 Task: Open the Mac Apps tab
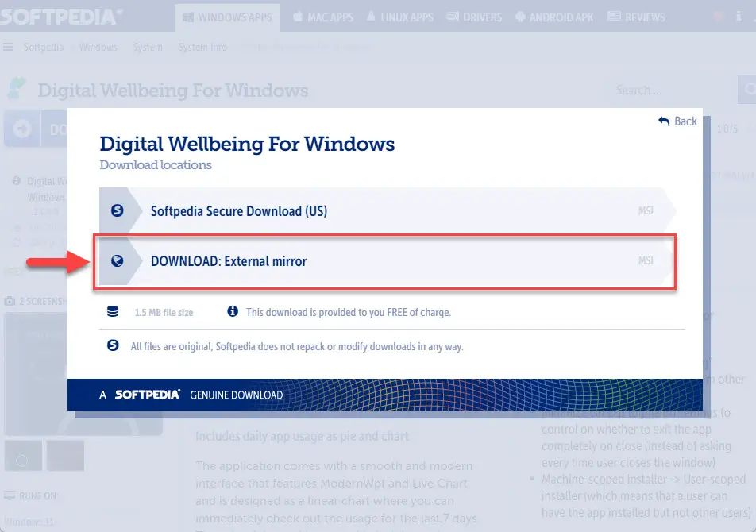coord(323,17)
